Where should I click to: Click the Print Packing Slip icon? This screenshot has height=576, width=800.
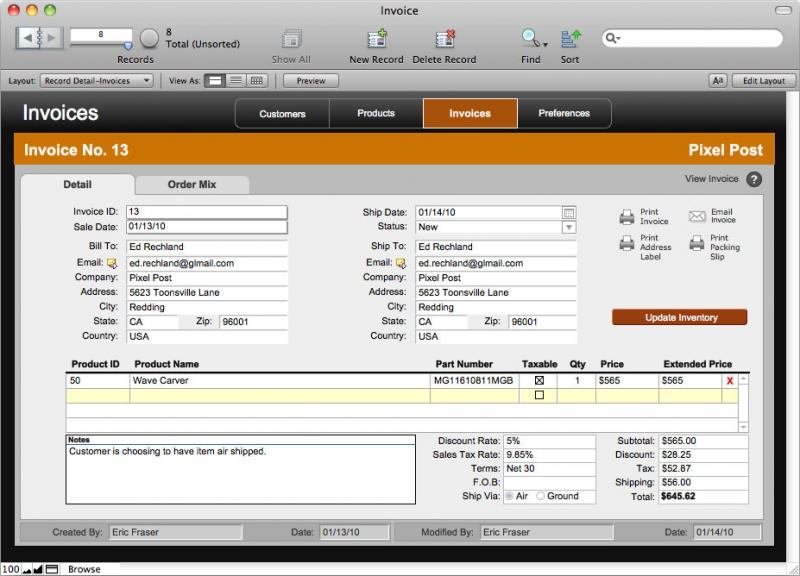(697, 243)
